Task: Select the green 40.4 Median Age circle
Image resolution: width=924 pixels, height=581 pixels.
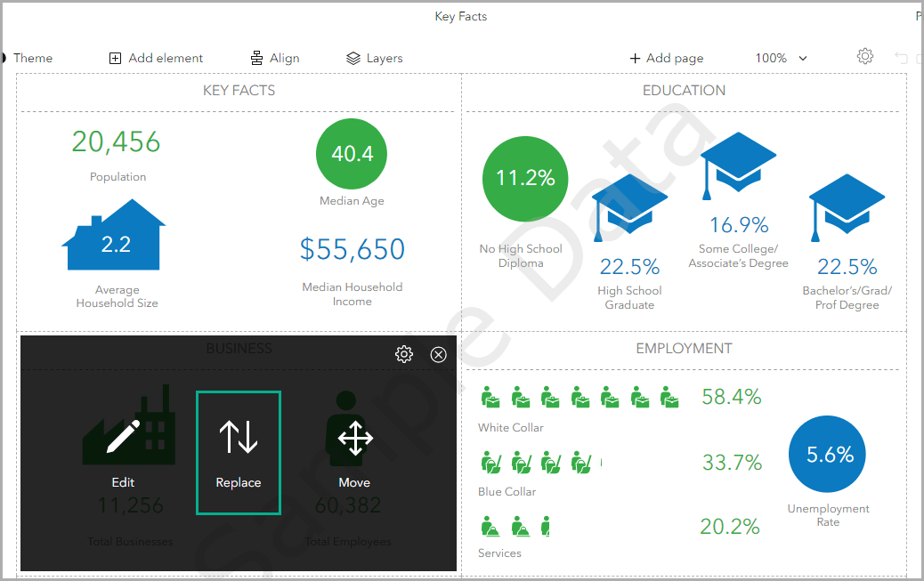Action: tap(352, 154)
